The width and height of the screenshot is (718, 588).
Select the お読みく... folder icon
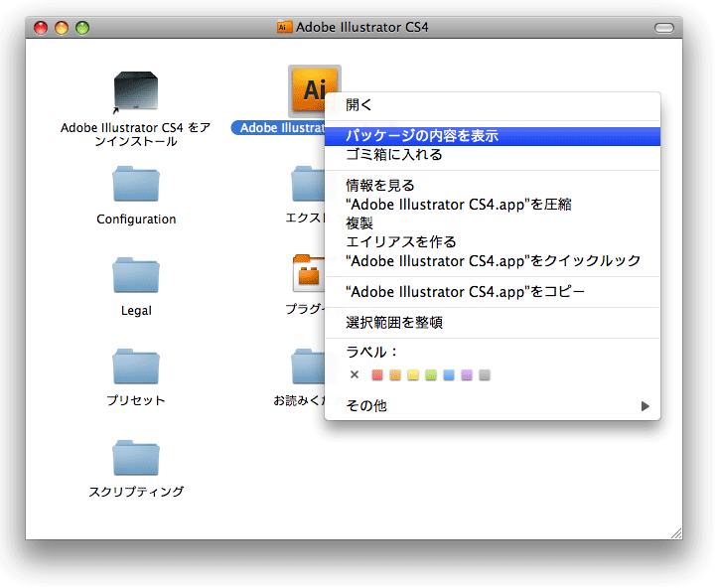[x=308, y=367]
